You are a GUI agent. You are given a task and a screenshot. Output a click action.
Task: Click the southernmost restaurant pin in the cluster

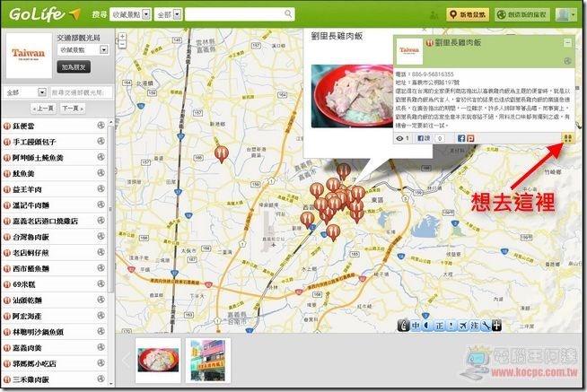(x=333, y=232)
